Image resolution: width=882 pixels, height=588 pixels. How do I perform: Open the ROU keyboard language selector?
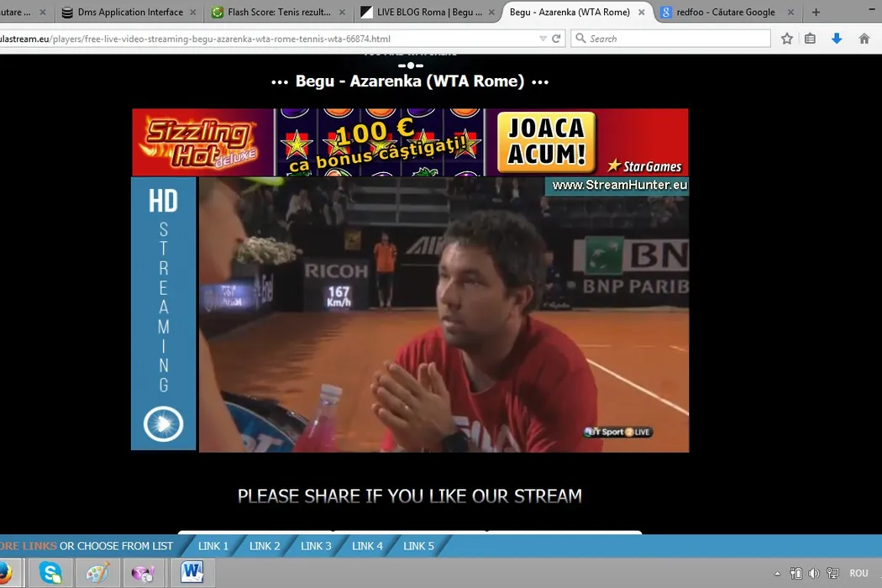858,574
